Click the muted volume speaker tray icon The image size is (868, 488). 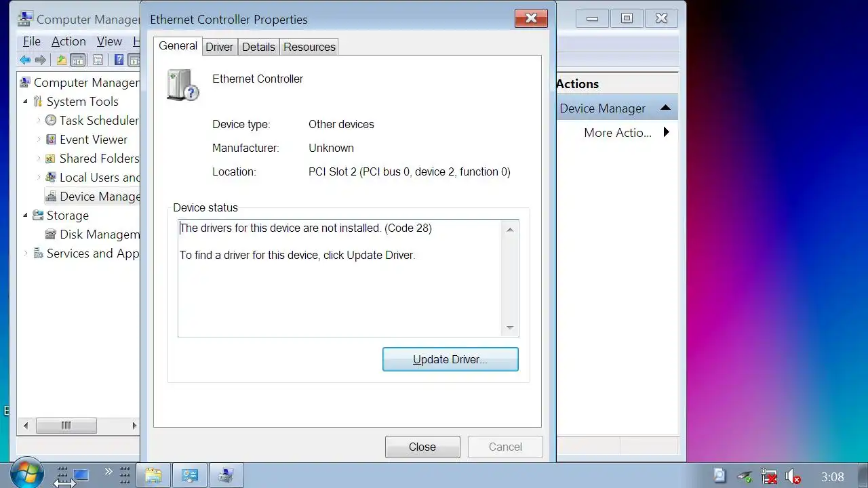click(793, 476)
